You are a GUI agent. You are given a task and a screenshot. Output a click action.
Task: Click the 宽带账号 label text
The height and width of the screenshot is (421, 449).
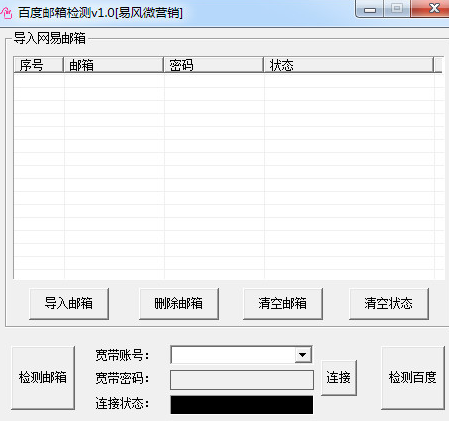122,355
